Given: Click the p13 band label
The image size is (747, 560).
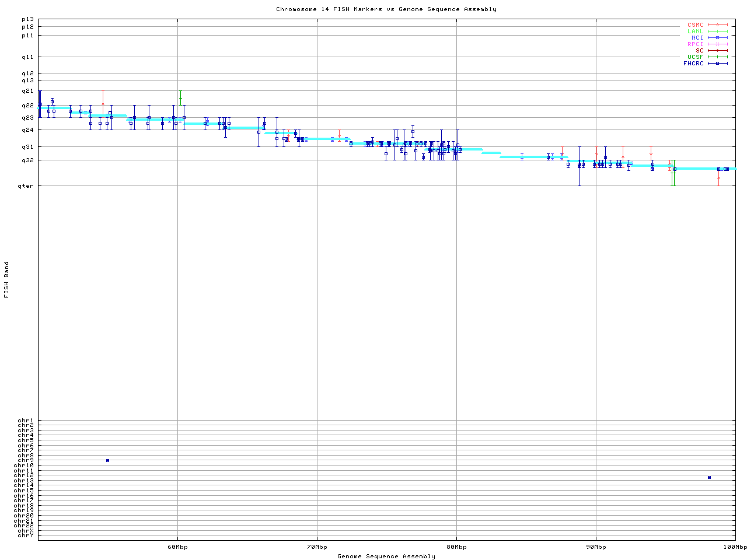Looking at the screenshot, I should (x=27, y=19).
